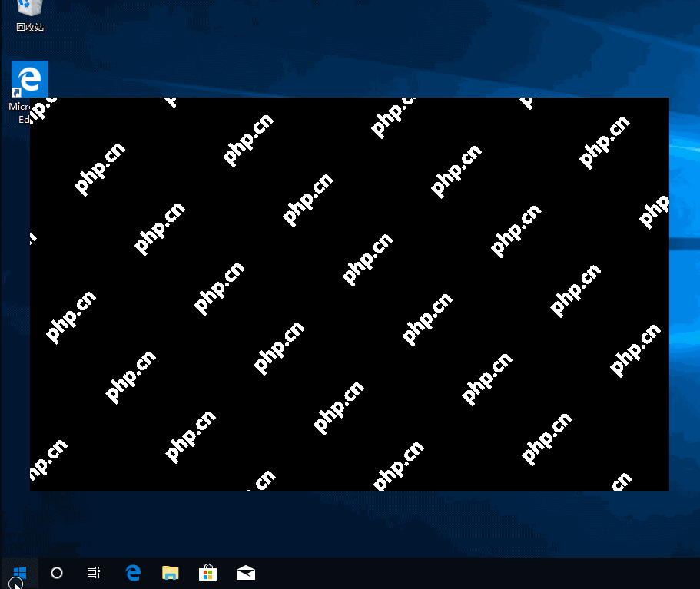Launch Microsoft Edge from the taskbar

[132, 573]
